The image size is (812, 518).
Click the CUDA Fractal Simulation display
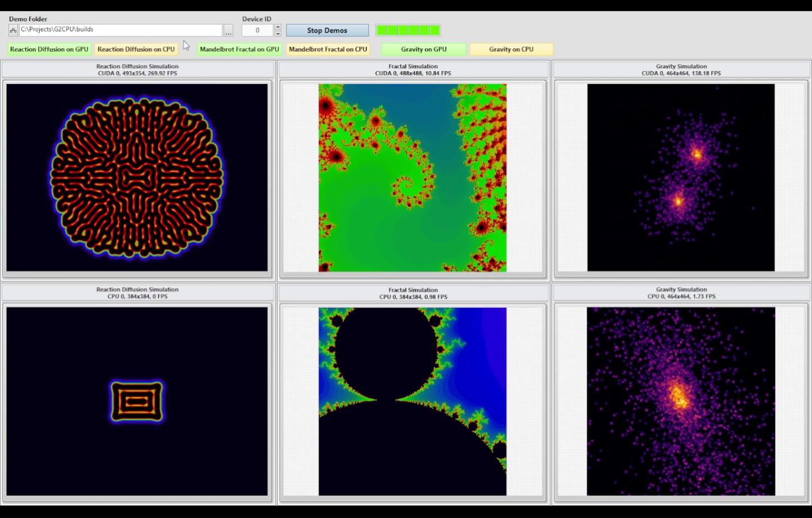413,178
